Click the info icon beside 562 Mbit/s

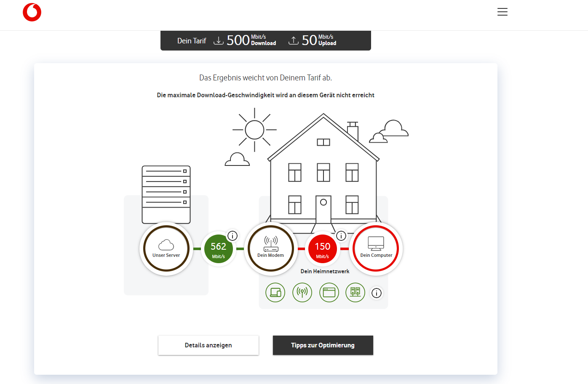233,236
